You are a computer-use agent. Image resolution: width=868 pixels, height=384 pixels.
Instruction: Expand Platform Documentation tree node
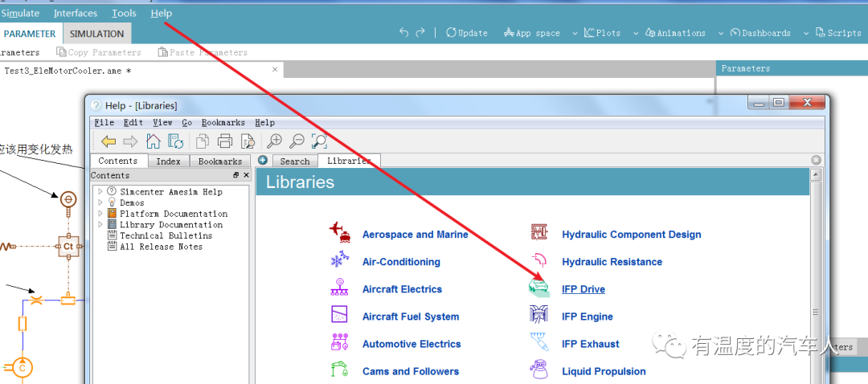100,214
